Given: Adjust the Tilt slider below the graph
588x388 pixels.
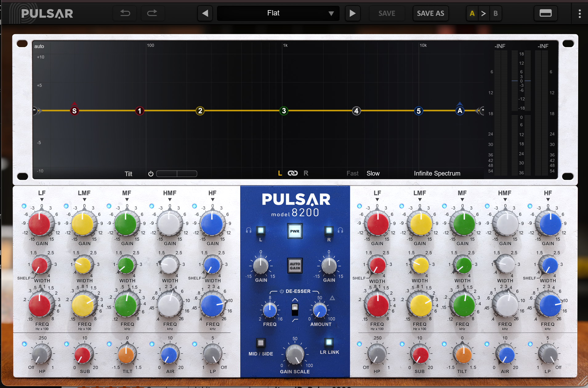Looking at the screenshot, I should tap(177, 174).
